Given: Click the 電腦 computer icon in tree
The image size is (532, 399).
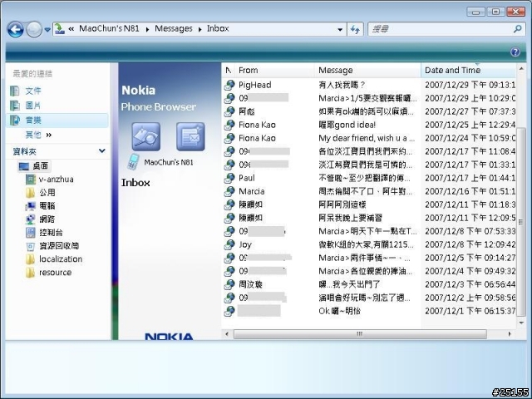Looking at the screenshot, I should point(31,206).
